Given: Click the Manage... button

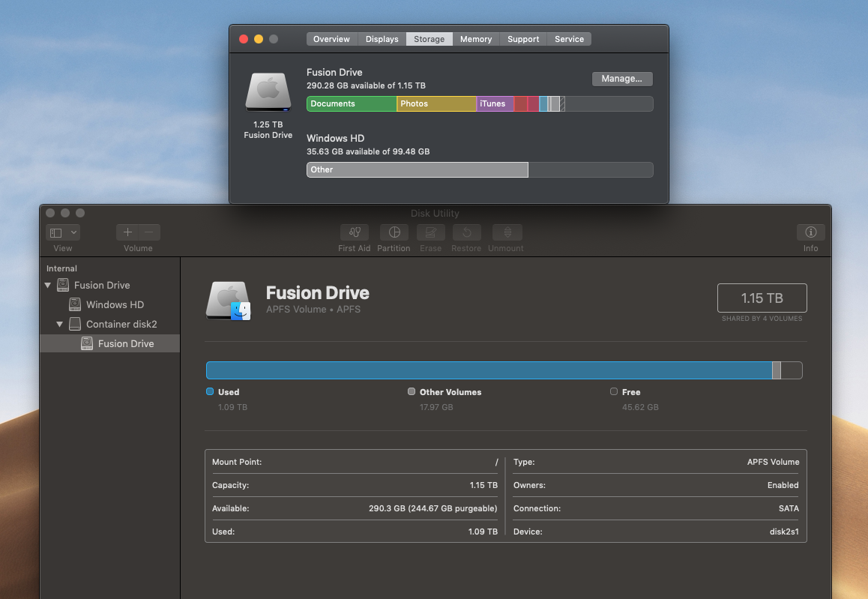Looking at the screenshot, I should tap(622, 79).
